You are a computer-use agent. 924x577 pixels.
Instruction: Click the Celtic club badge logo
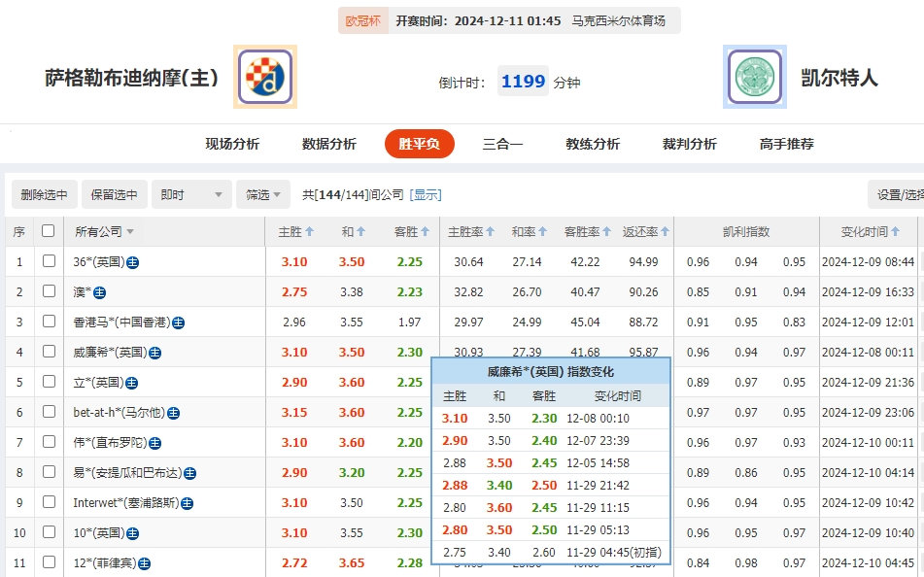[x=754, y=77]
